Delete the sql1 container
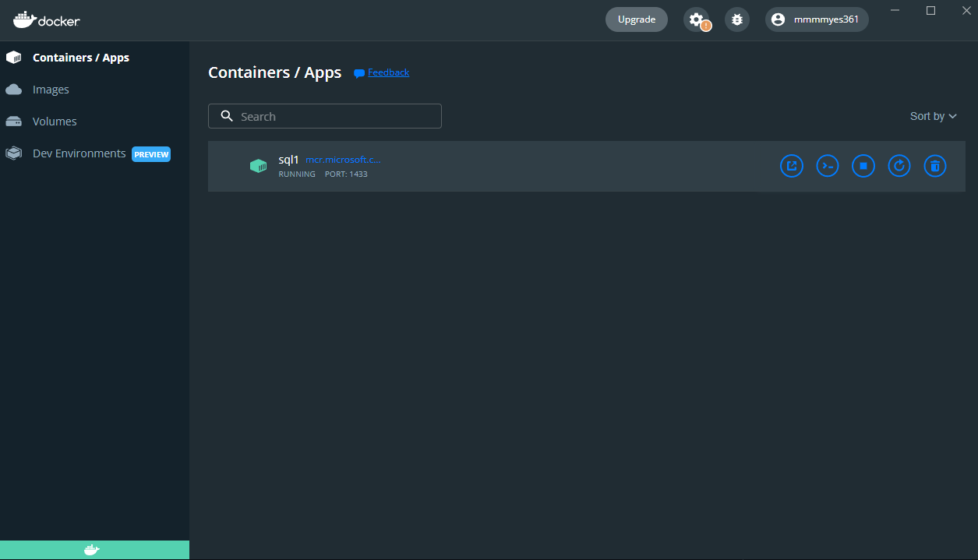The width and height of the screenshot is (978, 560). [934, 166]
